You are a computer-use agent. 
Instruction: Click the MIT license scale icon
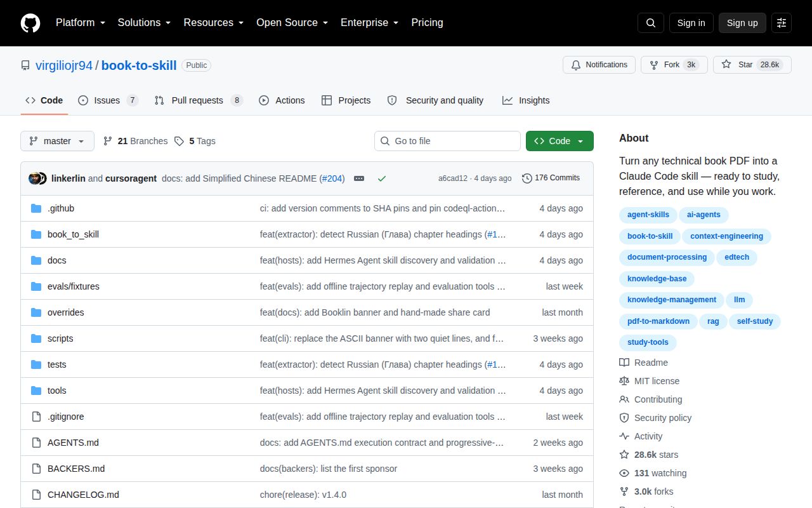[624, 381]
